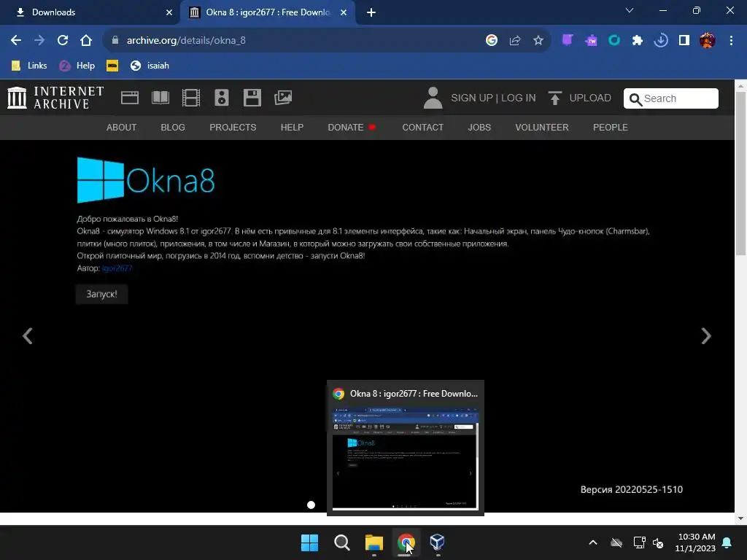The width and height of the screenshot is (747, 560).
Task: Open the Video film-strip icon
Action: click(191, 98)
